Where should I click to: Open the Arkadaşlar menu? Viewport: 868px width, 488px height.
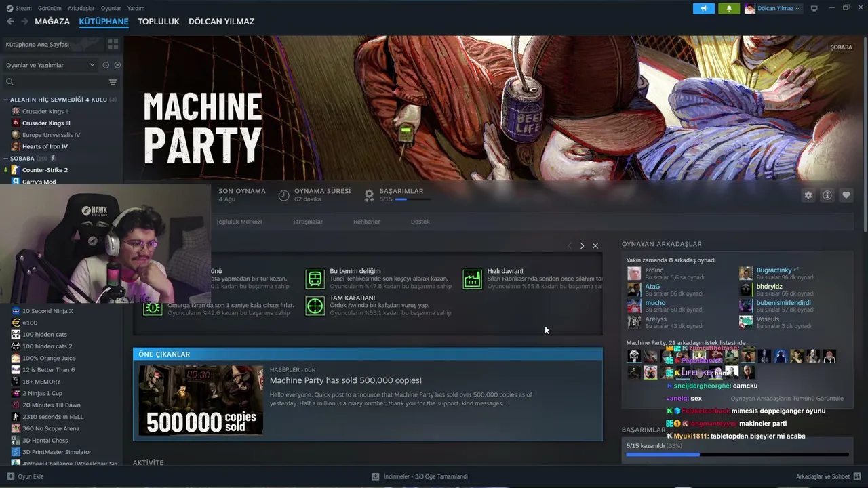[x=81, y=8]
